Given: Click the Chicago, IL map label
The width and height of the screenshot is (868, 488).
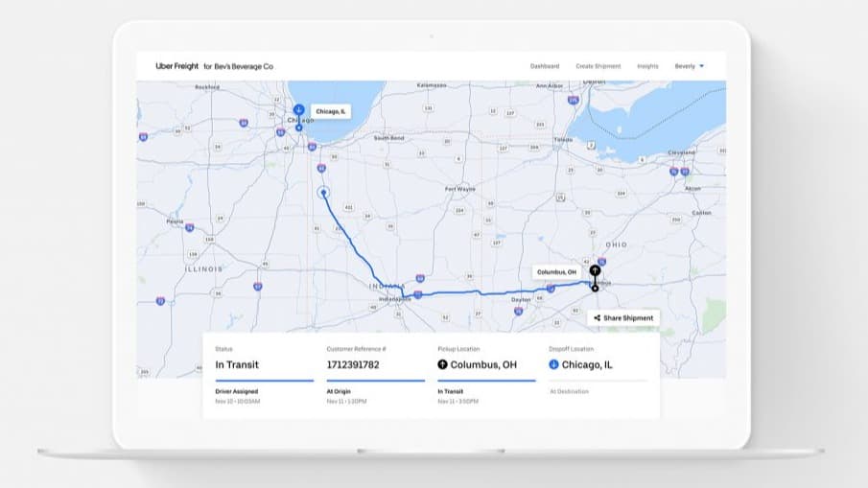Looking at the screenshot, I should pos(331,111).
